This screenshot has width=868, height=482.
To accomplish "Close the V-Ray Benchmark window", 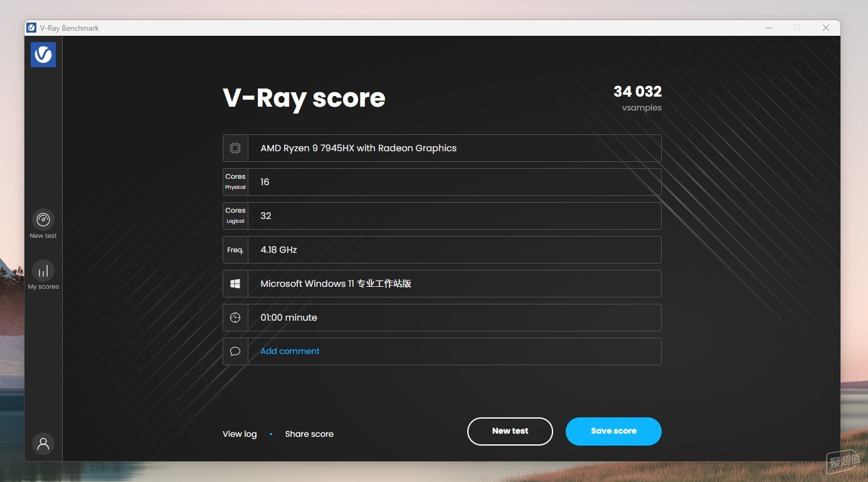I will [826, 28].
